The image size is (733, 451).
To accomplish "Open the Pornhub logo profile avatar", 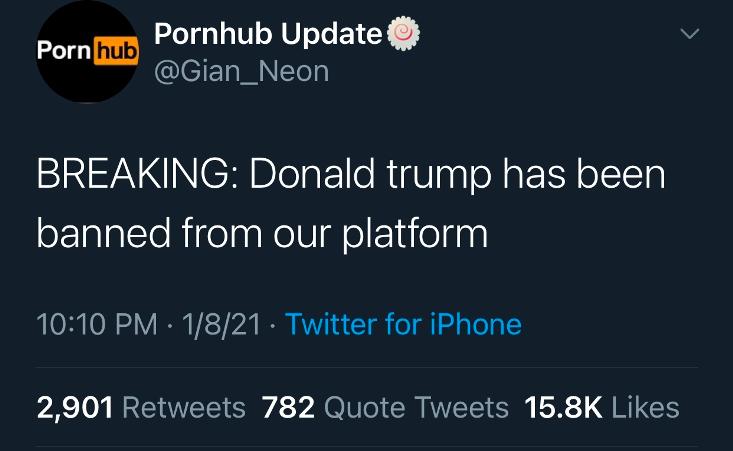I will click(87, 51).
